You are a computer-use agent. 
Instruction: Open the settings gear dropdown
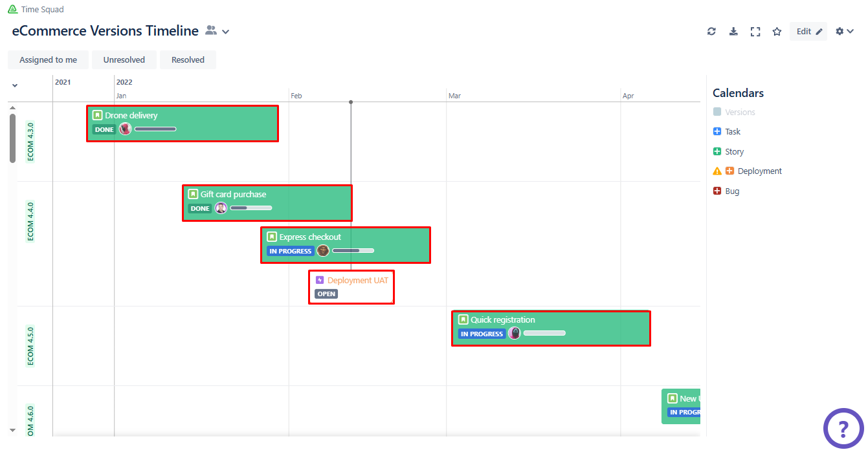coord(844,32)
